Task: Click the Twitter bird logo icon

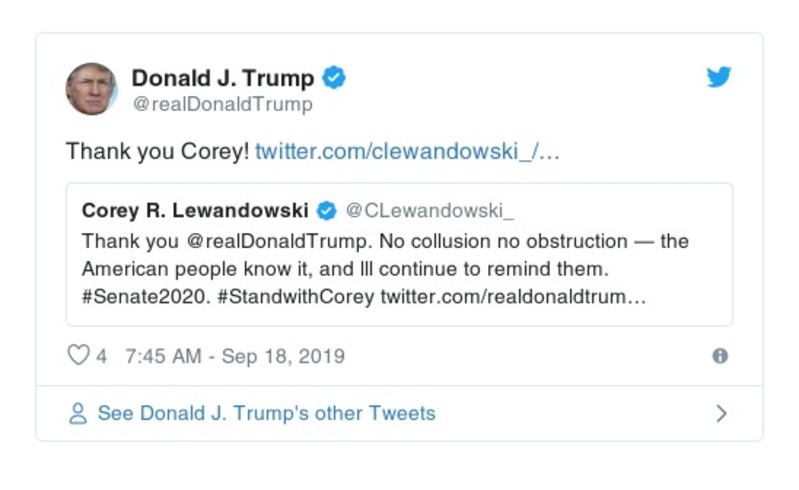Action: tap(719, 77)
